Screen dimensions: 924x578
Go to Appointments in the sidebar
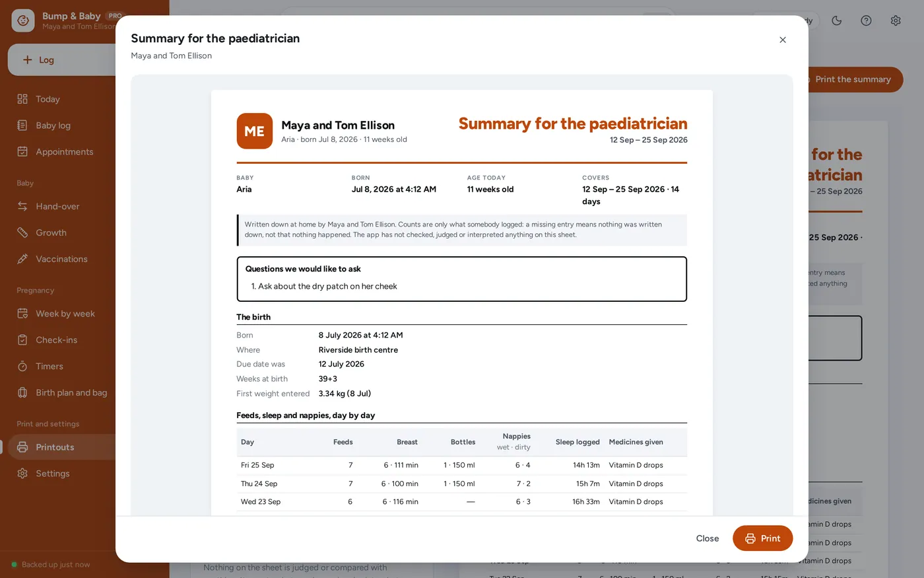click(65, 152)
